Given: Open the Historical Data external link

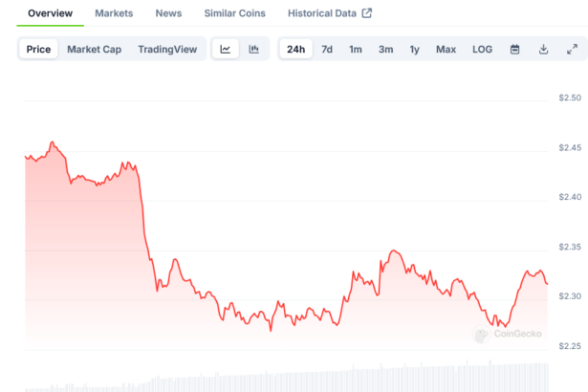Looking at the screenshot, I should (x=330, y=13).
